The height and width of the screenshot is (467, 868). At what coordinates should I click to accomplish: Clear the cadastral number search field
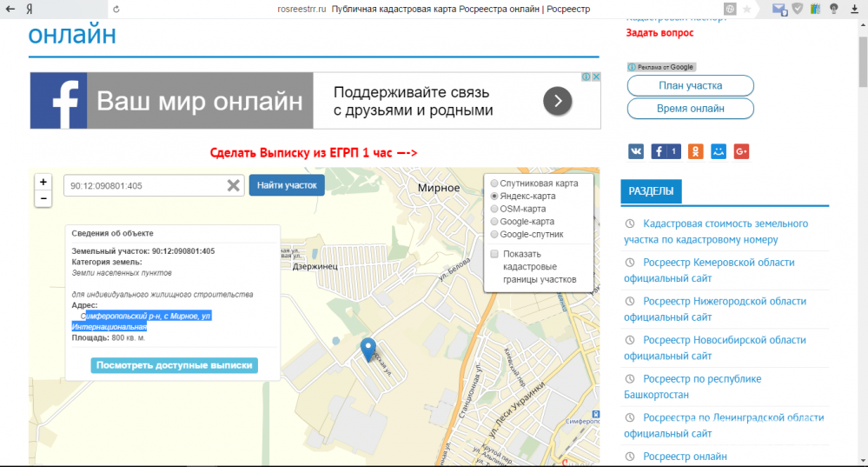[x=234, y=185]
